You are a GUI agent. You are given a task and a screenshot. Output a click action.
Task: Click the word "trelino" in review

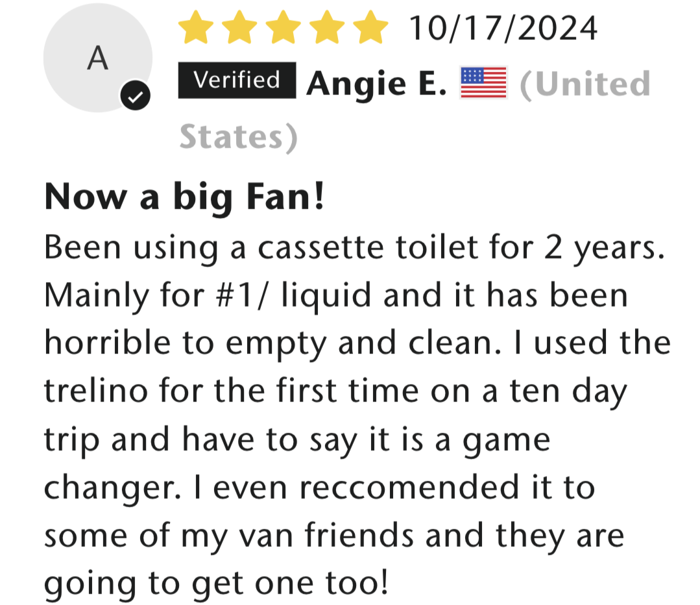pos(96,391)
